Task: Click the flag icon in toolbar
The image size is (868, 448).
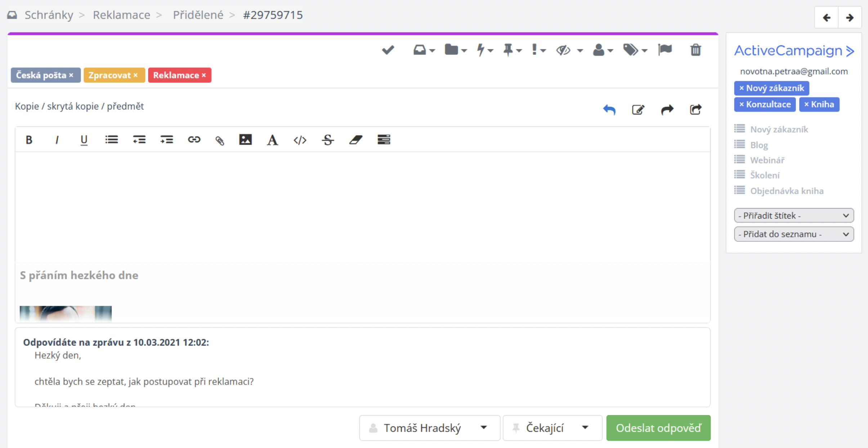Action: click(x=665, y=50)
